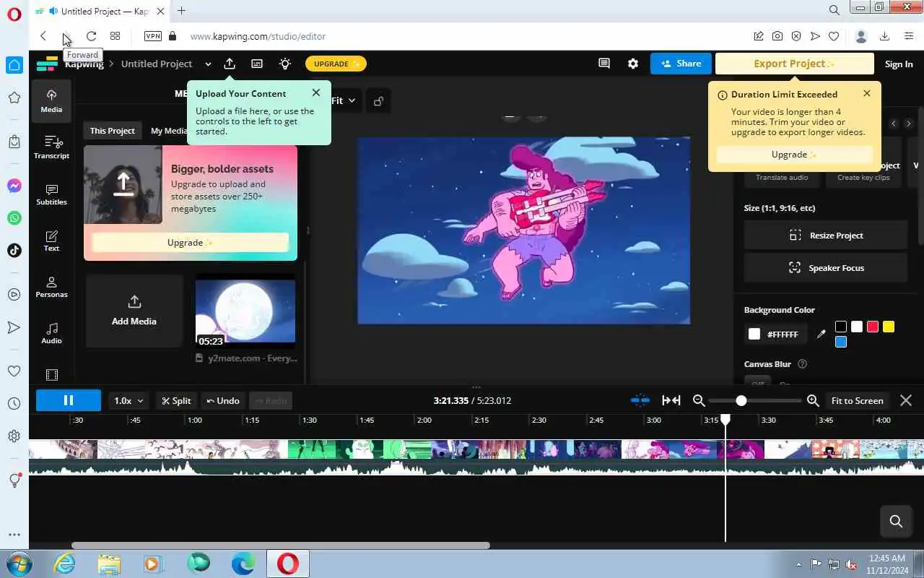This screenshot has width=924, height=578.
Task: Click Speaker Focus button
Action: click(825, 268)
